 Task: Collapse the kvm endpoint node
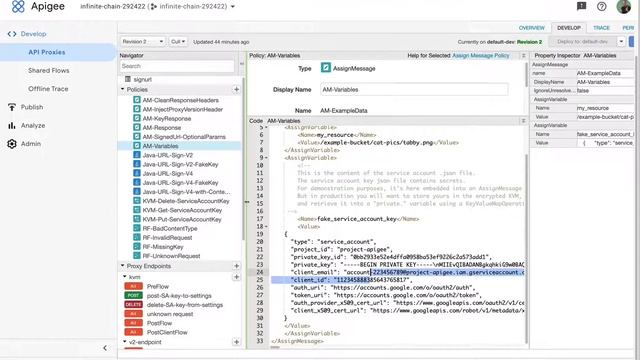point(125,277)
